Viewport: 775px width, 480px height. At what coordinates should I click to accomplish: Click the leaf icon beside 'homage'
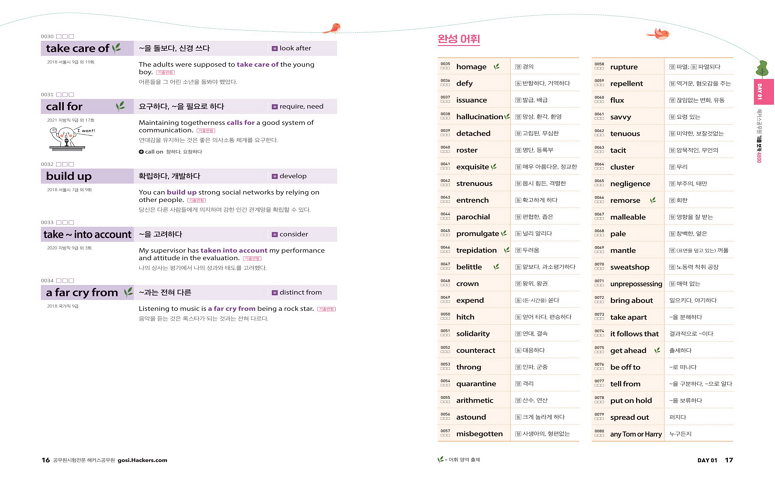pyautogui.click(x=496, y=66)
